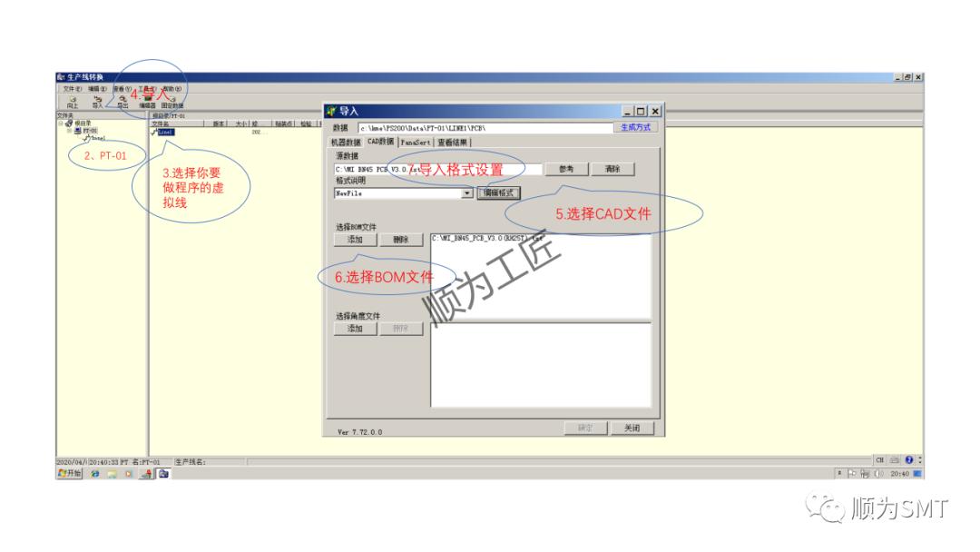Viewport: 980px width, 552px height.
Task: Open the 文件 menu in the main window
Action: [72, 89]
